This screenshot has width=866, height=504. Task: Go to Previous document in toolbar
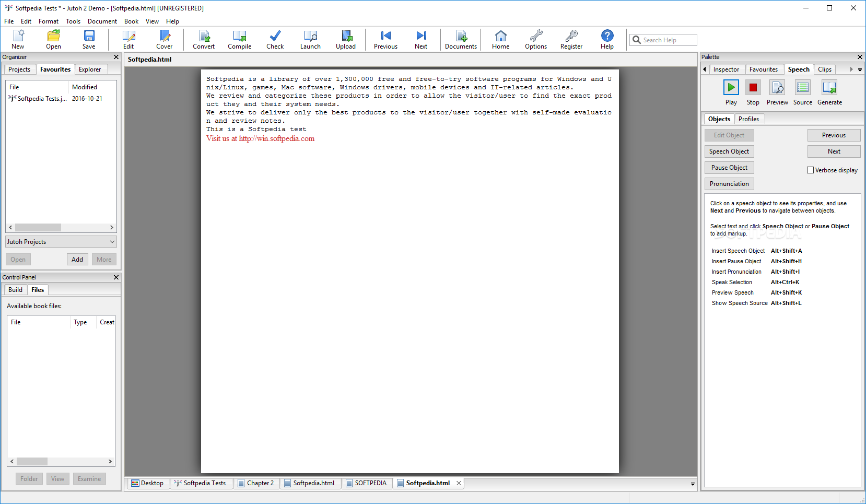[x=385, y=40]
